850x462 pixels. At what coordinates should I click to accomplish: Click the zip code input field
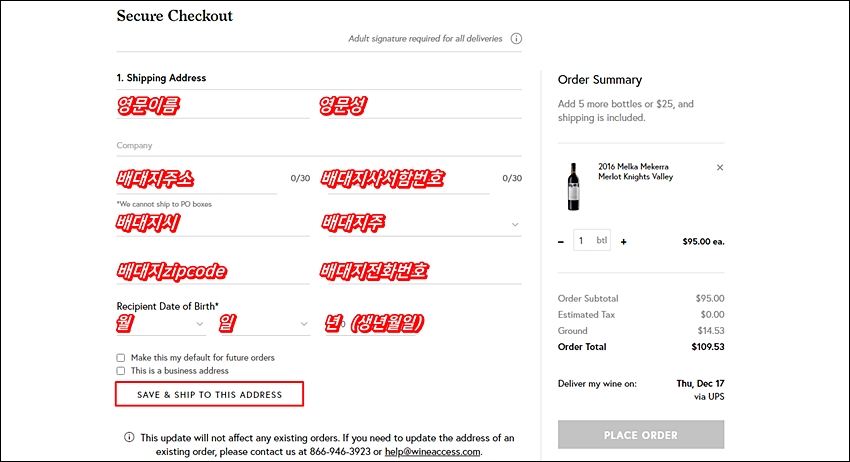point(212,271)
